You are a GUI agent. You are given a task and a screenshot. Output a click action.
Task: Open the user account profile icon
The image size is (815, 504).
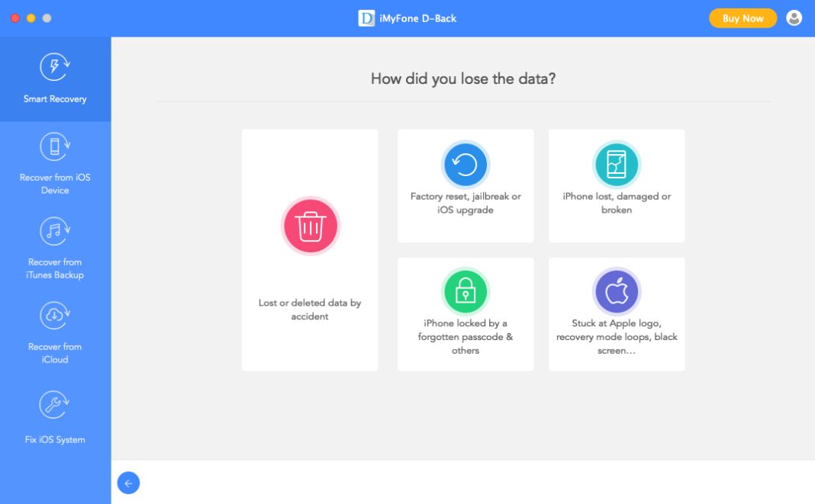(x=794, y=18)
